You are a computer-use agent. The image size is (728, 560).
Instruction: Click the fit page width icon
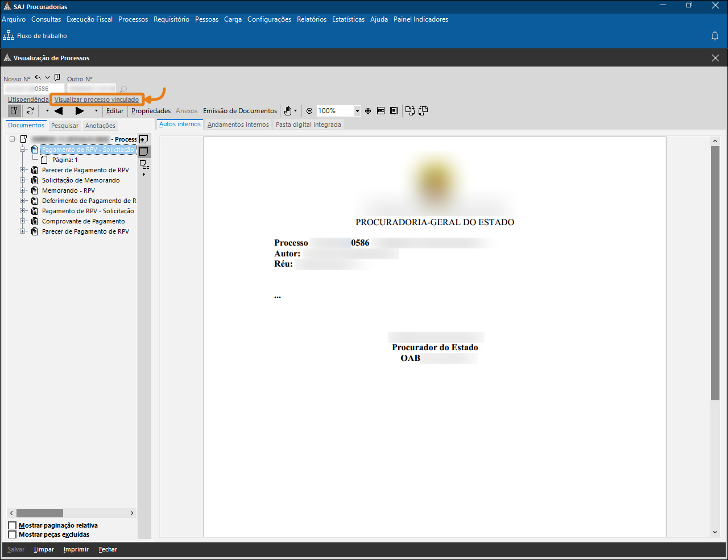[x=381, y=111]
